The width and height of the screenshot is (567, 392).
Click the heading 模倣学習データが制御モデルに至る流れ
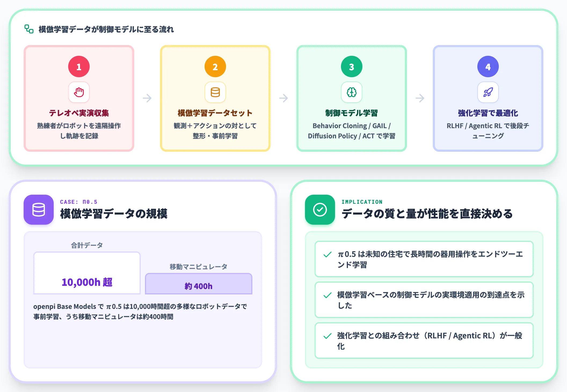click(x=106, y=29)
